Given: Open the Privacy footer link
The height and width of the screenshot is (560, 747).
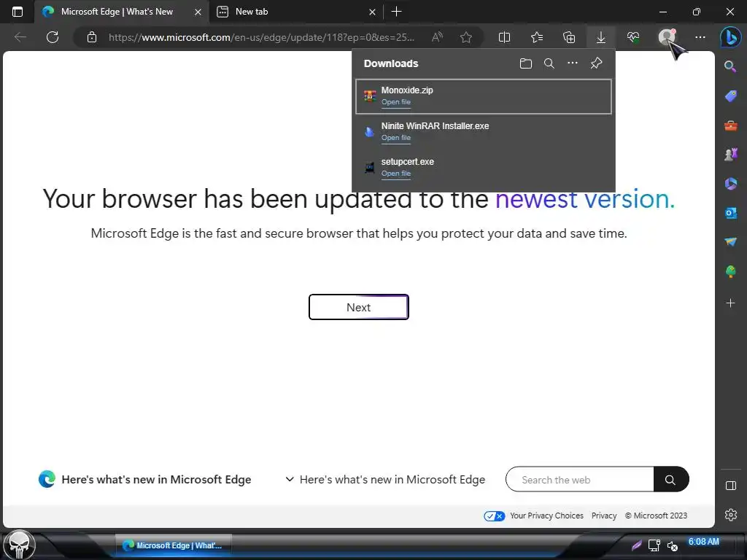Looking at the screenshot, I should [x=603, y=516].
